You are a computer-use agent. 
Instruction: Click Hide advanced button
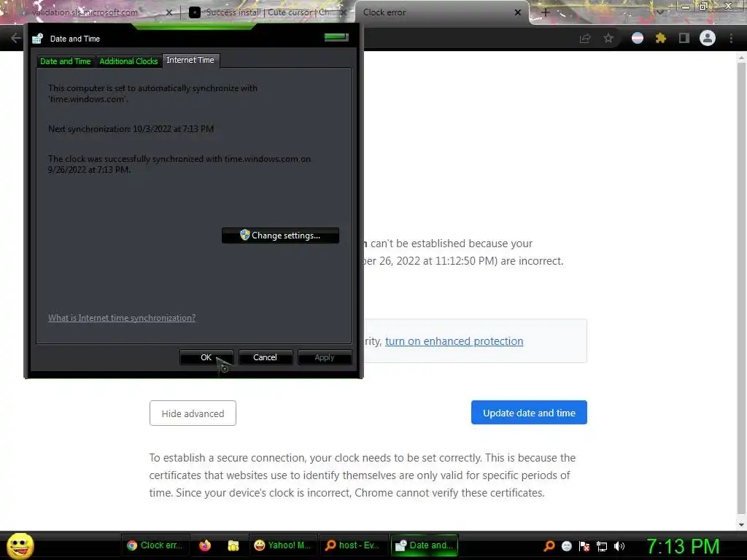coord(193,413)
